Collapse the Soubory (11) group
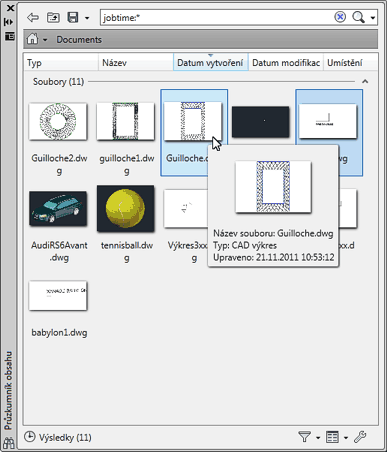 tap(365, 81)
